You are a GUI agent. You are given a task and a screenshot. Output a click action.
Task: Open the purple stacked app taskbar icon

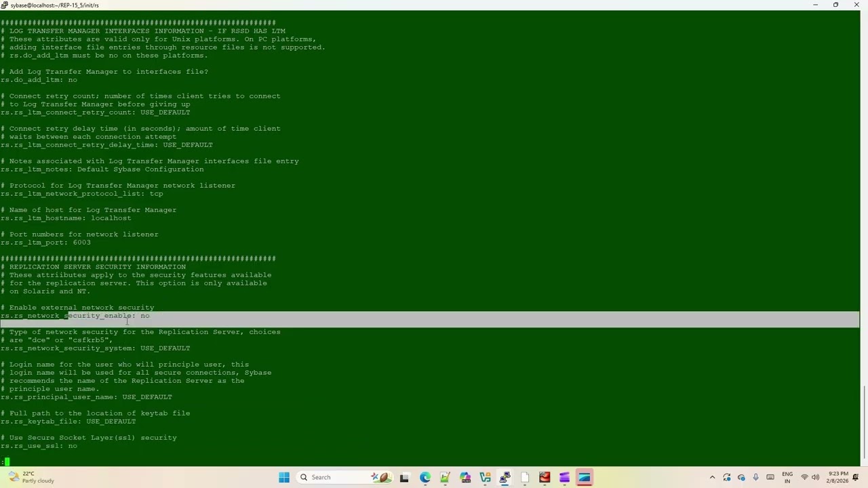(564, 477)
